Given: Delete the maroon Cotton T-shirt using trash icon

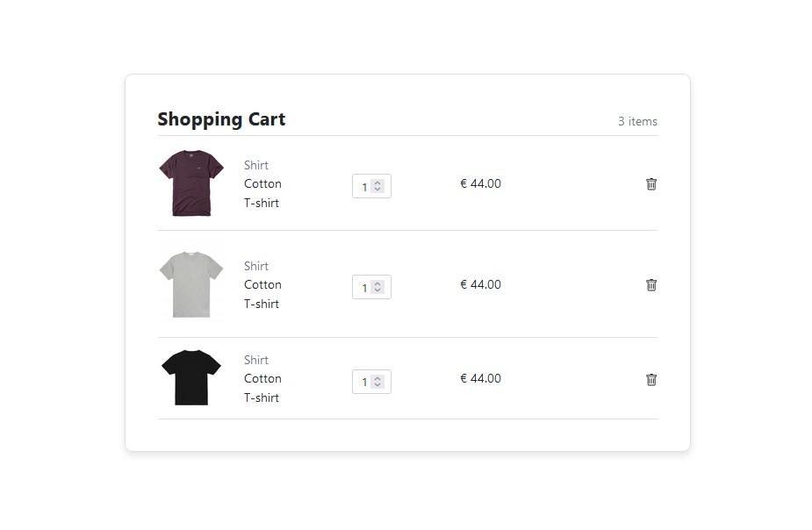Looking at the screenshot, I should (x=651, y=184).
